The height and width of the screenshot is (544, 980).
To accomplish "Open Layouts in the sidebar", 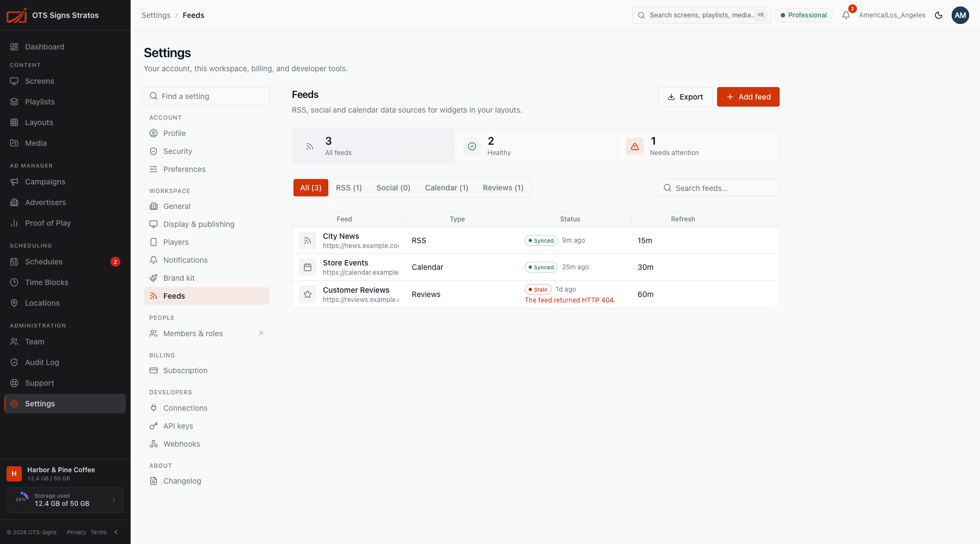I will [x=65, y=122].
